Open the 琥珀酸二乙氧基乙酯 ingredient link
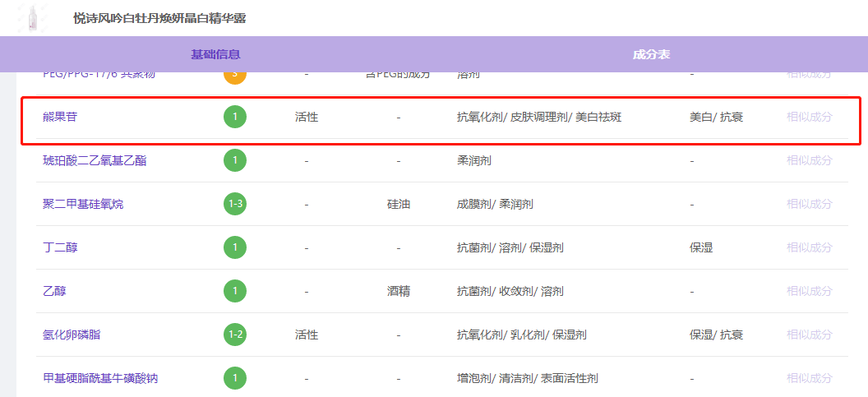This screenshot has width=868, height=397. pos(95,160)
